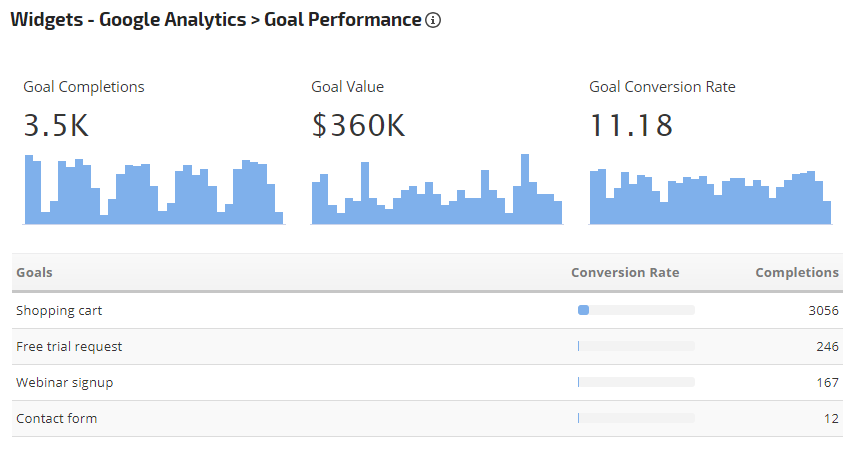
Task: Select the 11.18 conversion rate figure
Action: [631, 126]
